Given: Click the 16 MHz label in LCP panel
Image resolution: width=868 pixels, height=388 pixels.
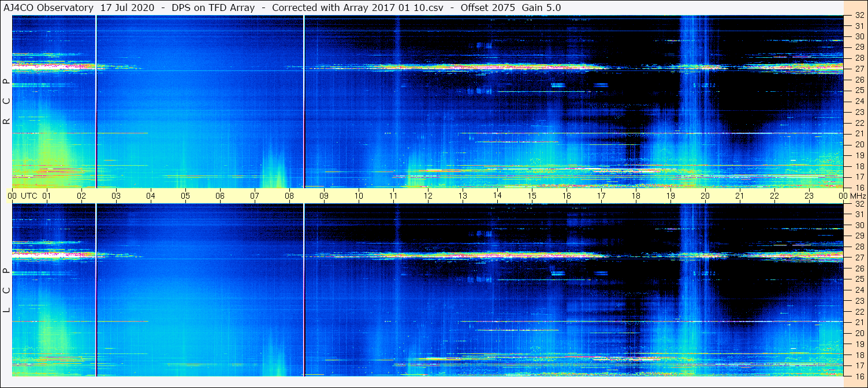Looking at the screenshot, I should (x=859, y=376).
